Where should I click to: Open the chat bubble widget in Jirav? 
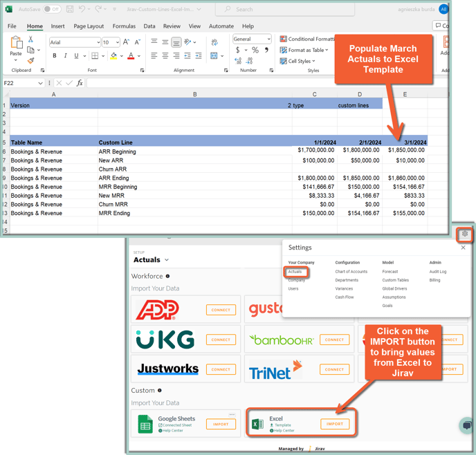pyautogui.click(x=467, y=425)
